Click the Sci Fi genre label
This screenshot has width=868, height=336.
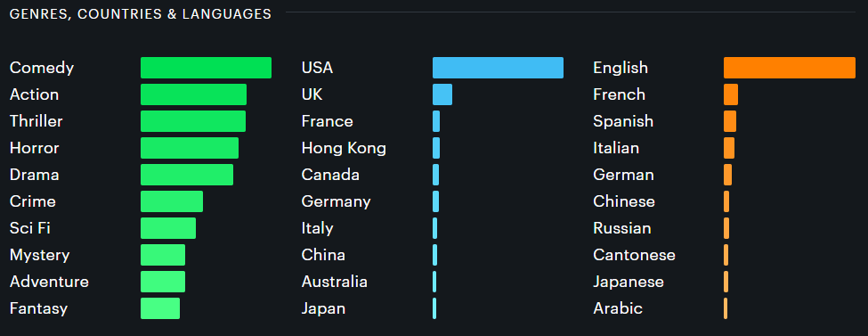tap(30, 228)
